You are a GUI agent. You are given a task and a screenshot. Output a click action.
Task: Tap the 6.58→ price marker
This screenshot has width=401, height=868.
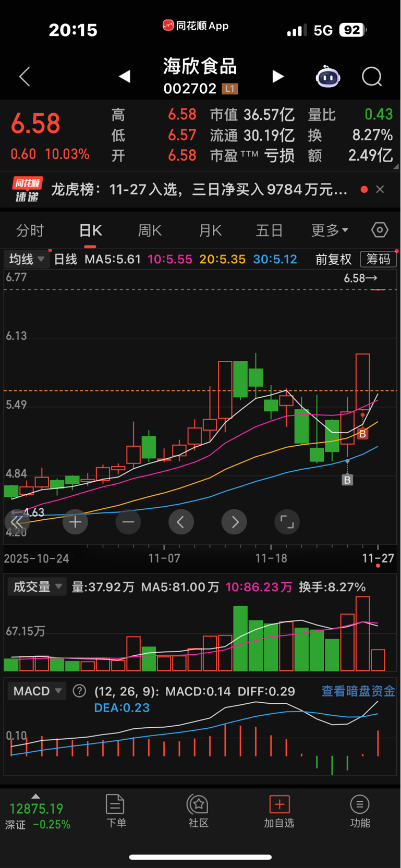360,278
